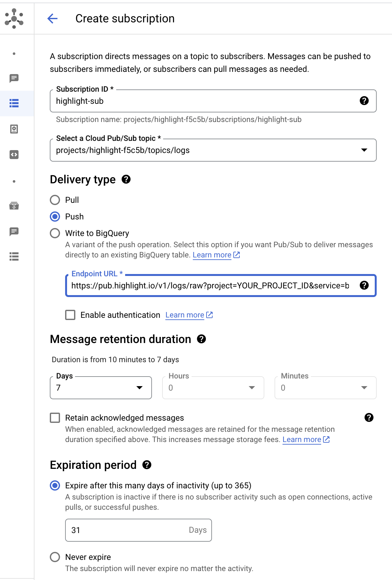Click the Message retention duration help icon

[201, 339]
